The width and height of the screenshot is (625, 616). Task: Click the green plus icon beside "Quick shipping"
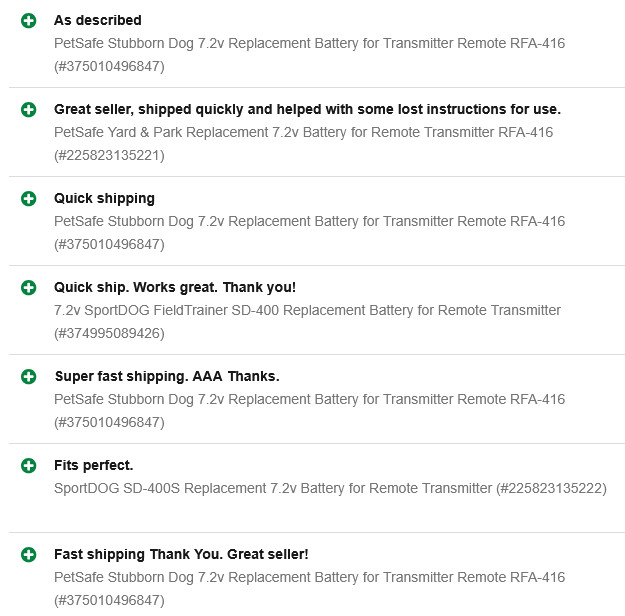click(x=28, y=198)
